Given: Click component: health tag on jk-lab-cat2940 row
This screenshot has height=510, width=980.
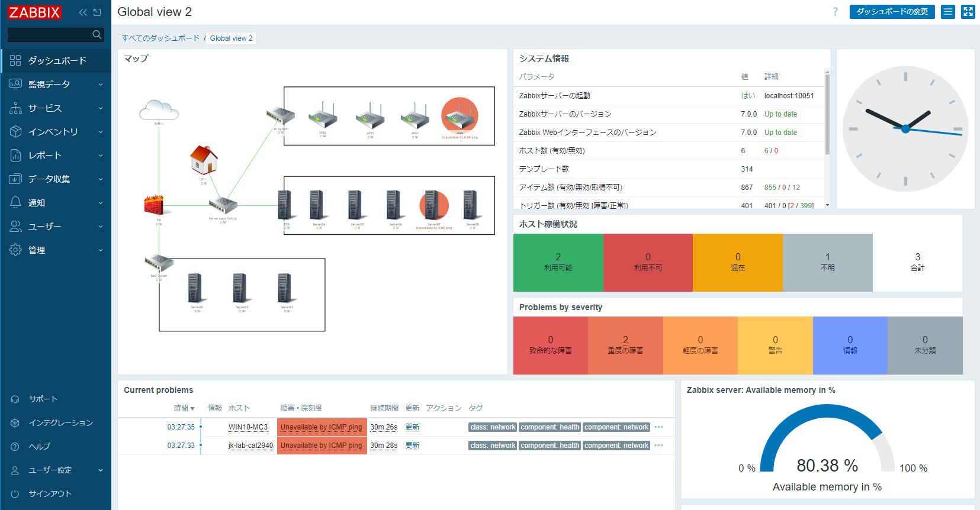Looking at the screenshot, I should point(550,446).
